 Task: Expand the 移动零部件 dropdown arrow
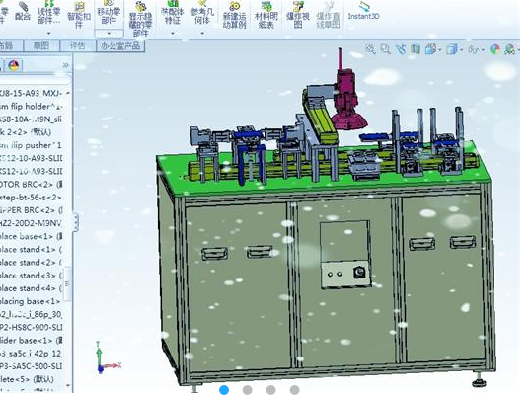coord(109,34)
